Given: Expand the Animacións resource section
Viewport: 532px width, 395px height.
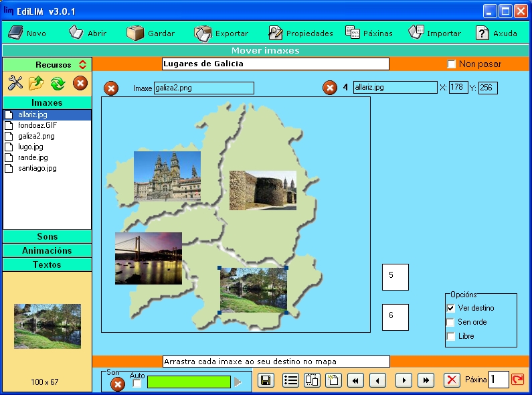Looking at the screenshot, I should pos(47,250).
